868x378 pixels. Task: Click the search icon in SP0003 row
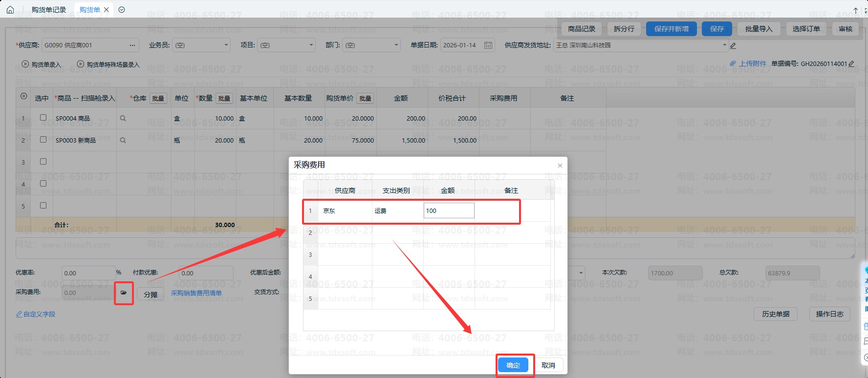[x=123, y=140]
